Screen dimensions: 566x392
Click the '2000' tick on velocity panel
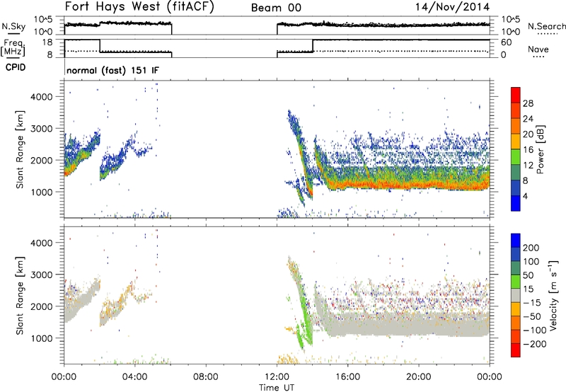coord(42,306)
